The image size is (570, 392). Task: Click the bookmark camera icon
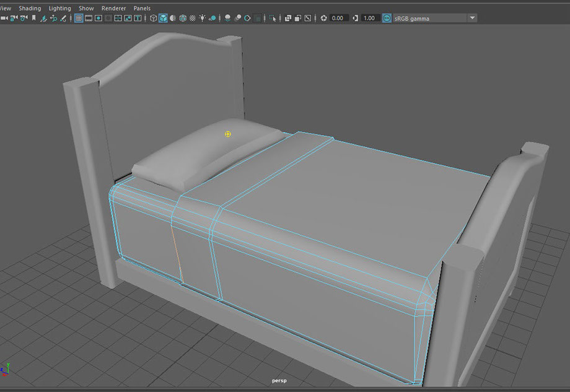pos(33,19)
